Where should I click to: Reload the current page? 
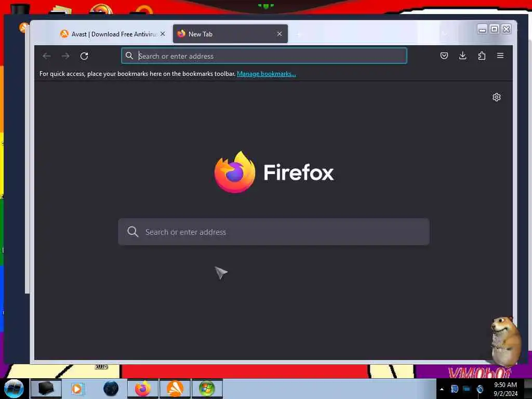[x=84, y=56]
